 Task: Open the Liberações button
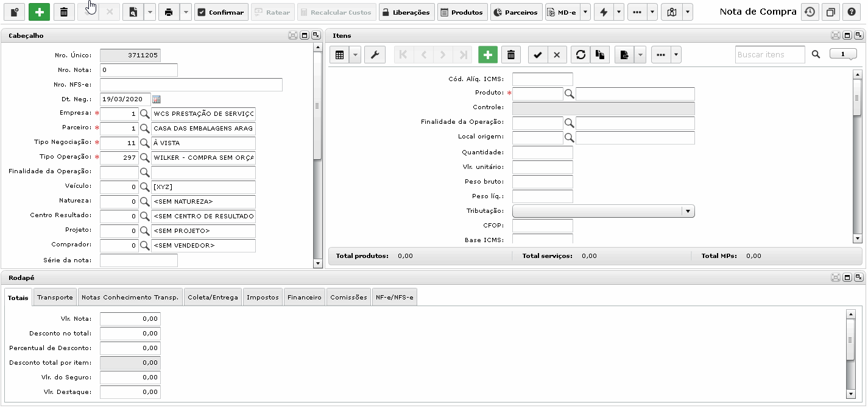(406, 12)
